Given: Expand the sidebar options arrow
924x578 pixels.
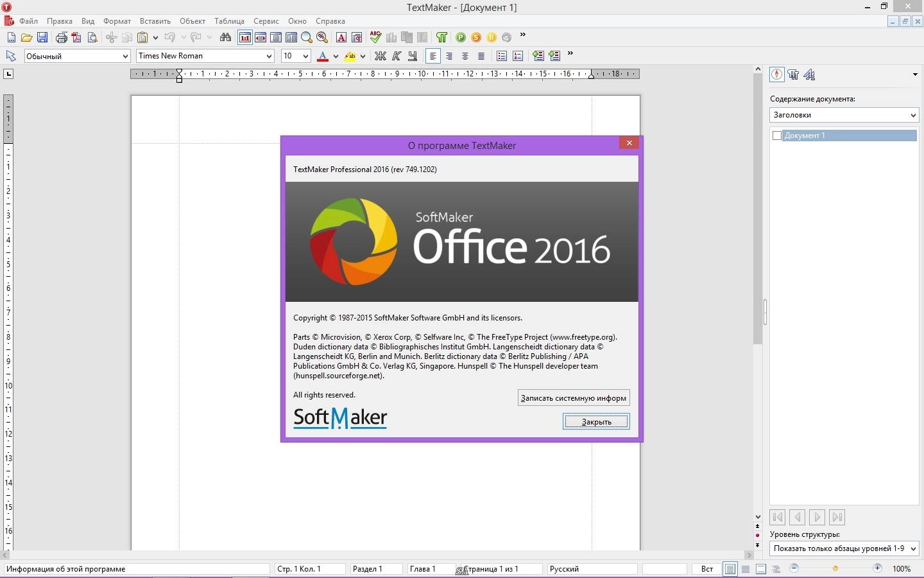Looking at the screenshot, I should [915, 75].
